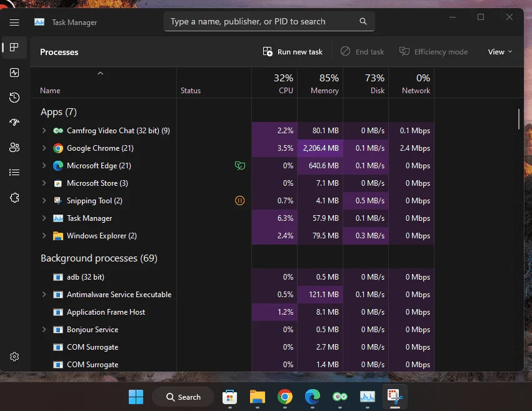
Task: Click the Camfrog Video Chat app icon
Action: [58, 131]
